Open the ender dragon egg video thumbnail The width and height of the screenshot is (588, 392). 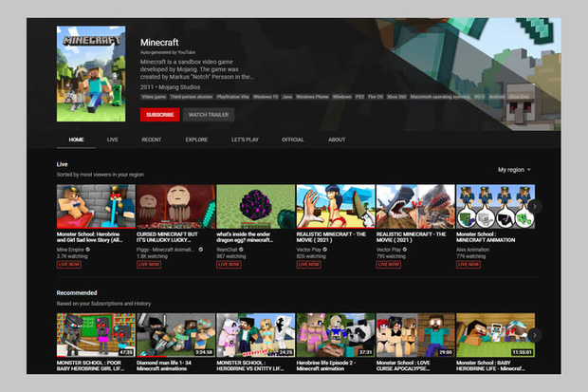click(255, 206)
